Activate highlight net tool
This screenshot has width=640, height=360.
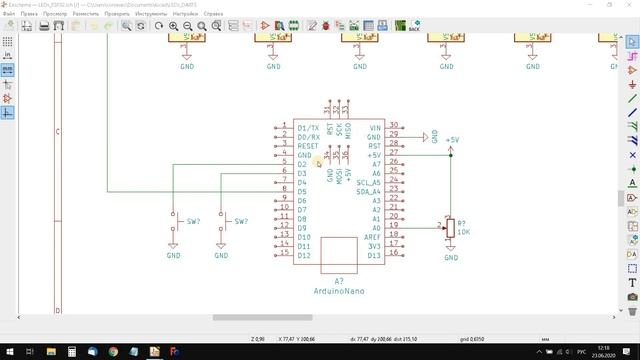(632, 56)
